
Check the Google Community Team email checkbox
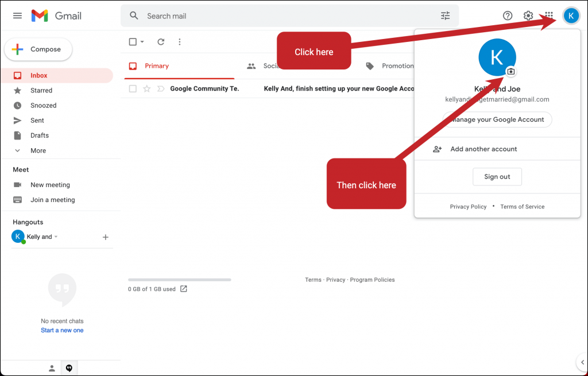click(133, 88)
